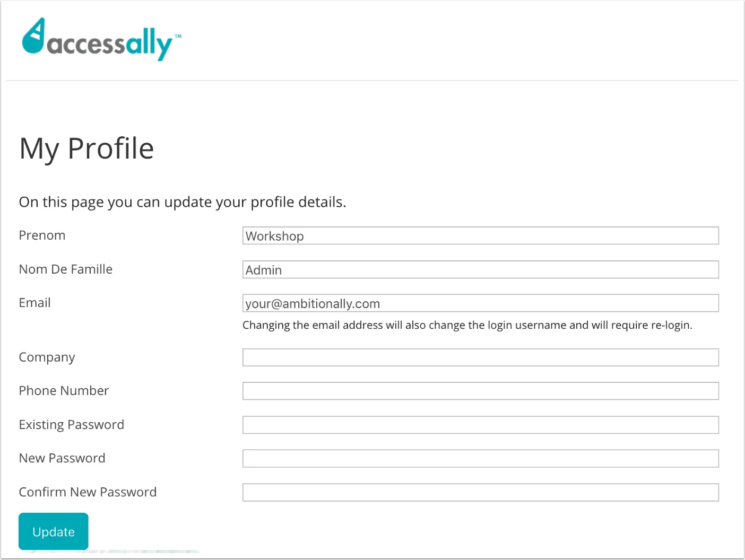Click into the Company input field
Viewport: 745px width, 560px height.
(x=480, y=357)
